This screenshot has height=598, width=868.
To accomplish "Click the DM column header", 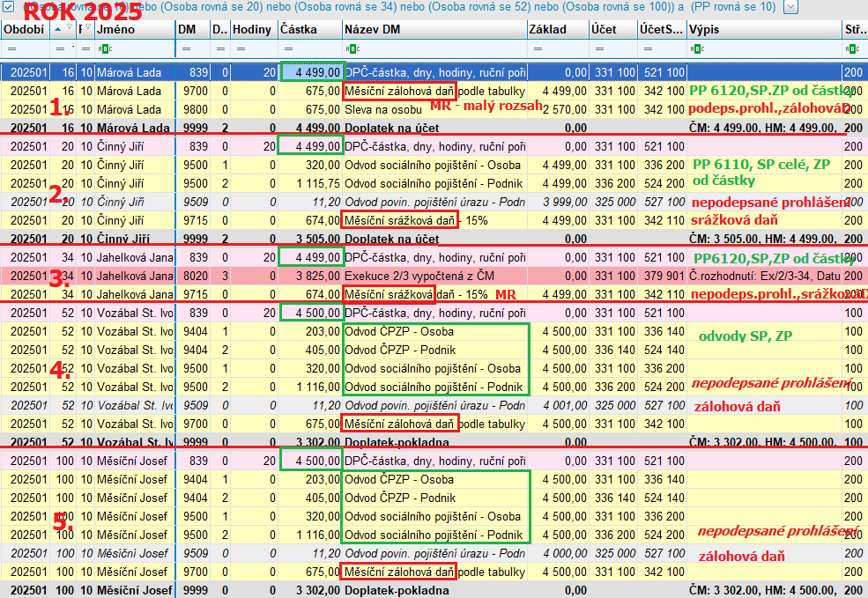I will click(x=193, y=29).
